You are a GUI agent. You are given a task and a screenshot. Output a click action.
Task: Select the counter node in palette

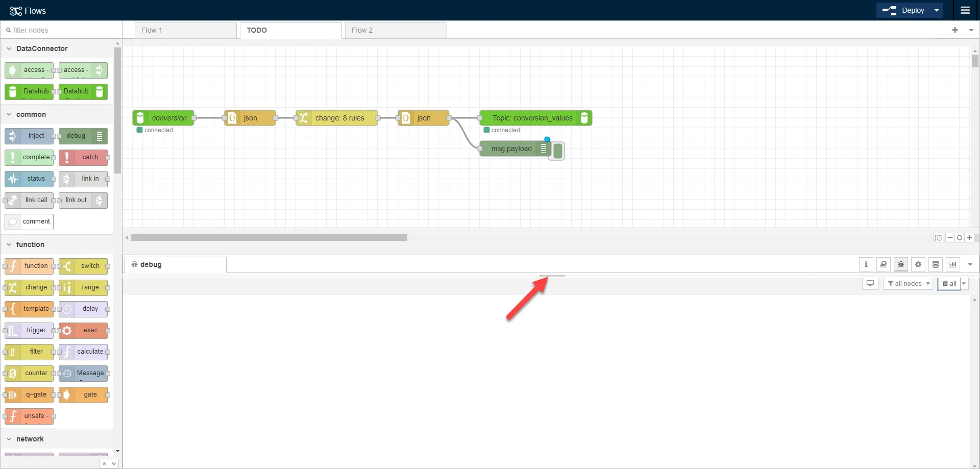pos(29,373)
